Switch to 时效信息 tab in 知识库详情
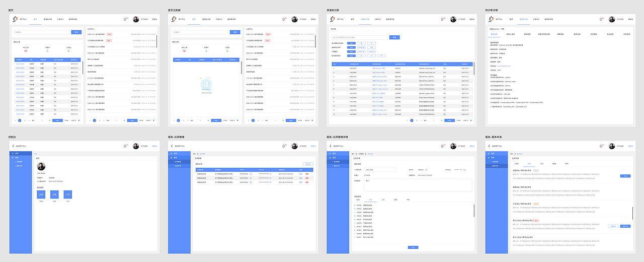The height and width of the screenshot is (262, 644). pyautogui.click(x=626, y=34)
